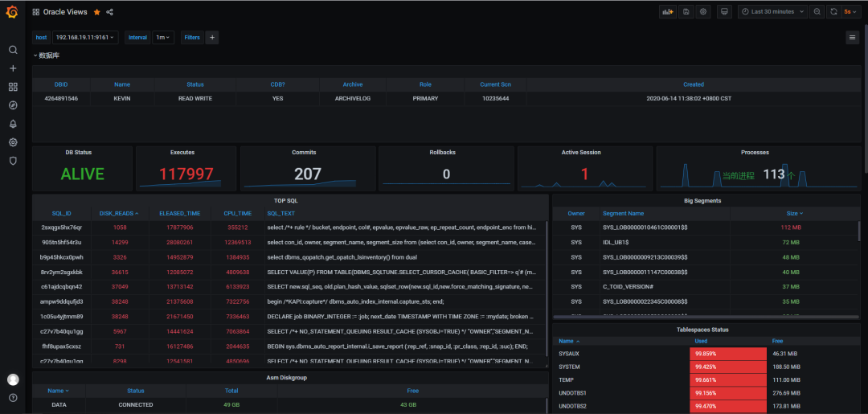868x414 pixels.
Task: Click the ALIVE DB status value
Action: click(83, 174)
